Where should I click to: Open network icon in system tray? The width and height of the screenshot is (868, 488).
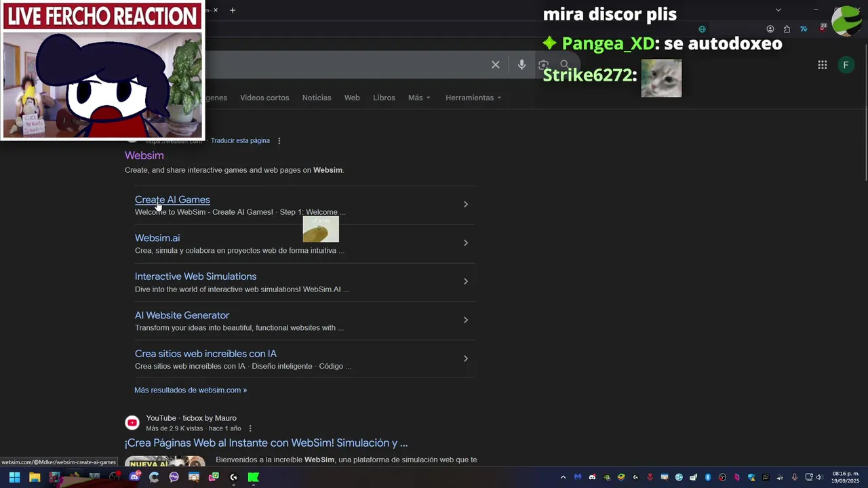coord(809,477)
